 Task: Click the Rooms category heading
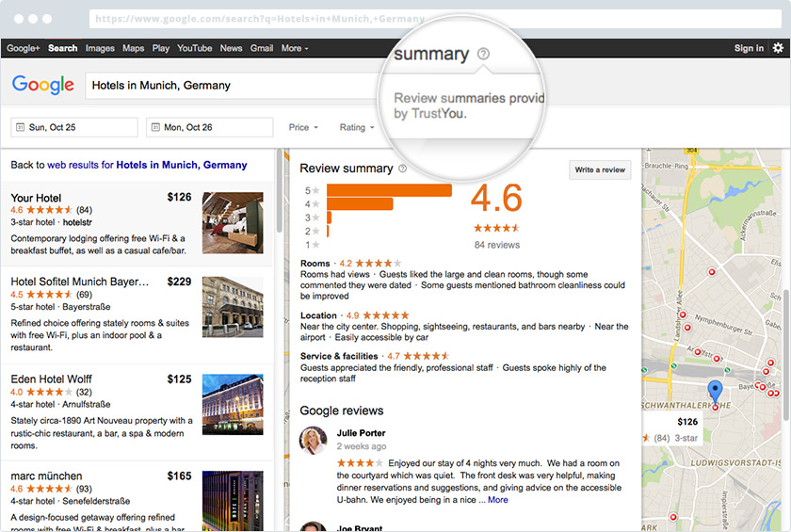[315, 264]
